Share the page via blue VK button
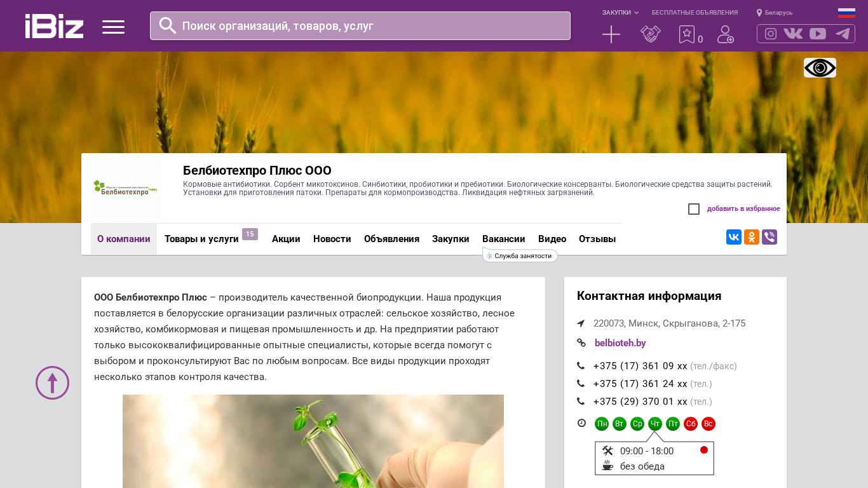Image resolution: width=868 pixels, height=488 pixels. coord(734,237)
